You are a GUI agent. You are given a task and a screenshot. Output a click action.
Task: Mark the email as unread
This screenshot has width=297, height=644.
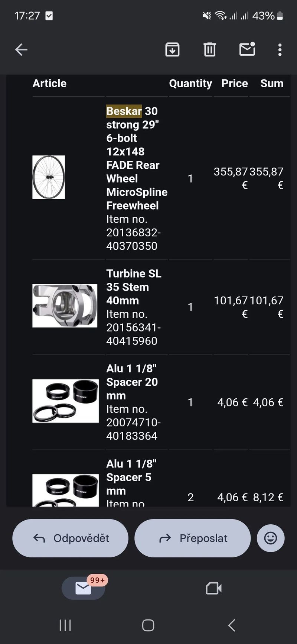coord(247,49)
